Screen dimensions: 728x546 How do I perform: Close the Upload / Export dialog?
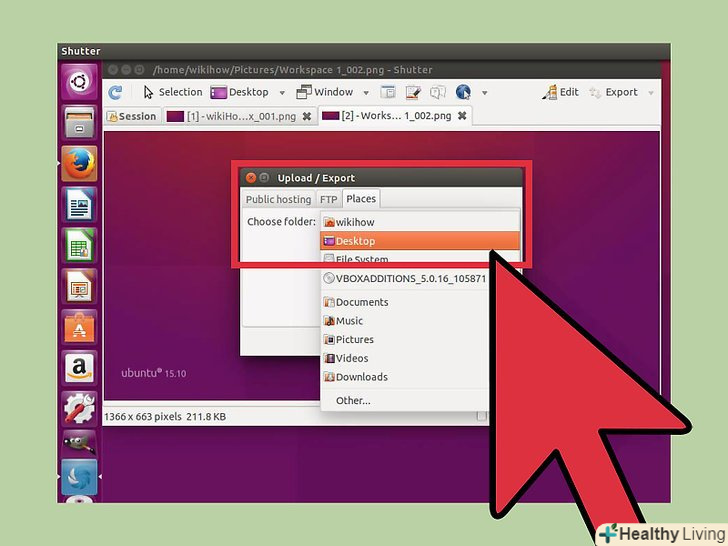(251, 178)
